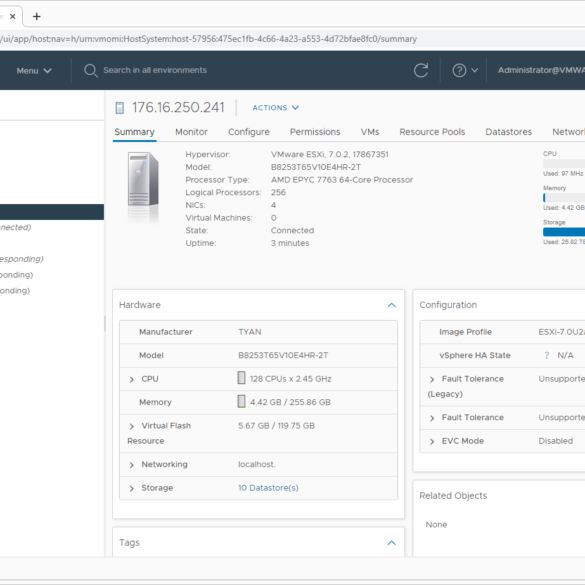Click the Hypervisor value VMware ESXi 7.0.2

(330, 154)
